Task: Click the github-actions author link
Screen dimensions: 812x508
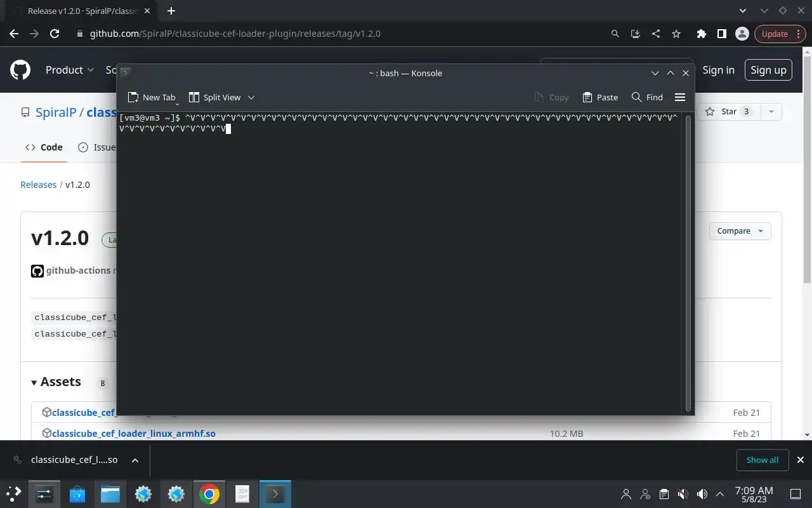Action: click(78, 271)
